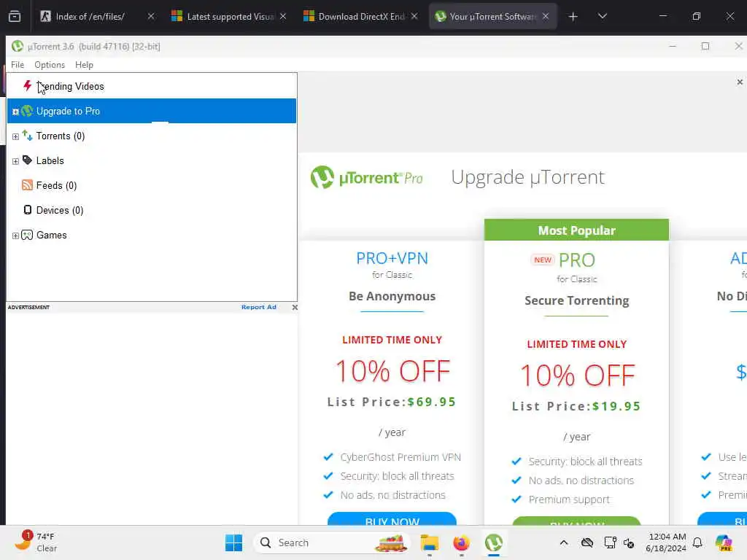Viewport: 747px width, 560px height.
Task: Click the Feeds RSS icon
Action: point(27,185)
